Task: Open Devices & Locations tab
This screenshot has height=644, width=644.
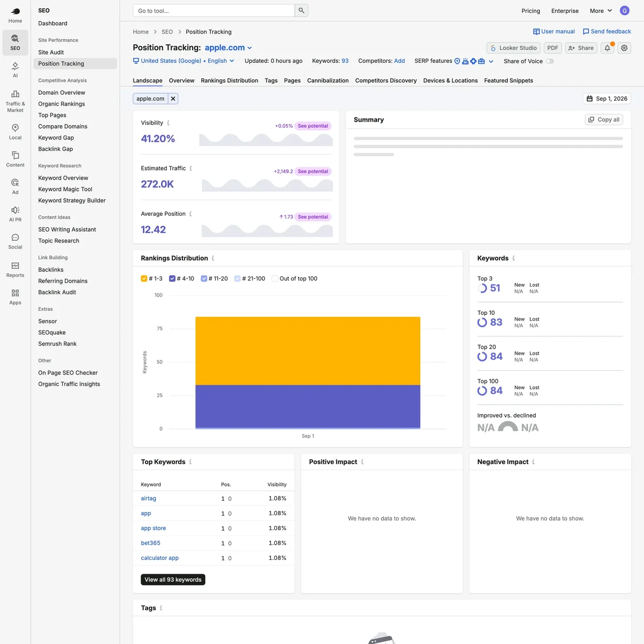Action: pyautogui.click(x=450, y=80)
